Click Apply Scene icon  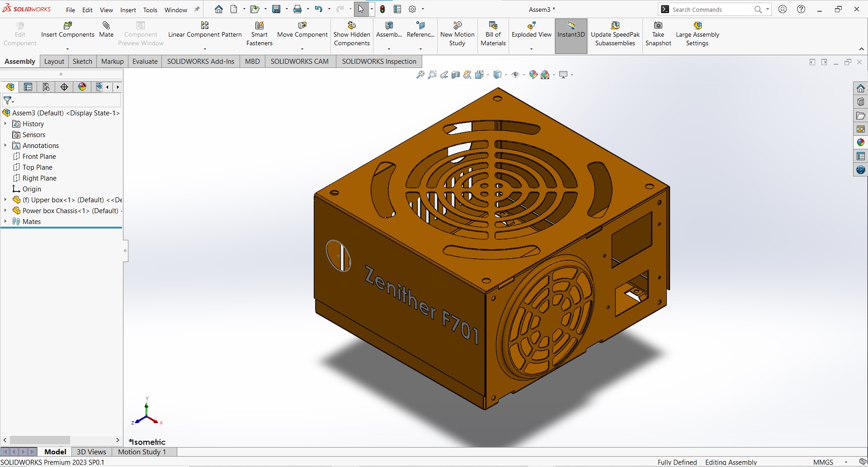545,75
